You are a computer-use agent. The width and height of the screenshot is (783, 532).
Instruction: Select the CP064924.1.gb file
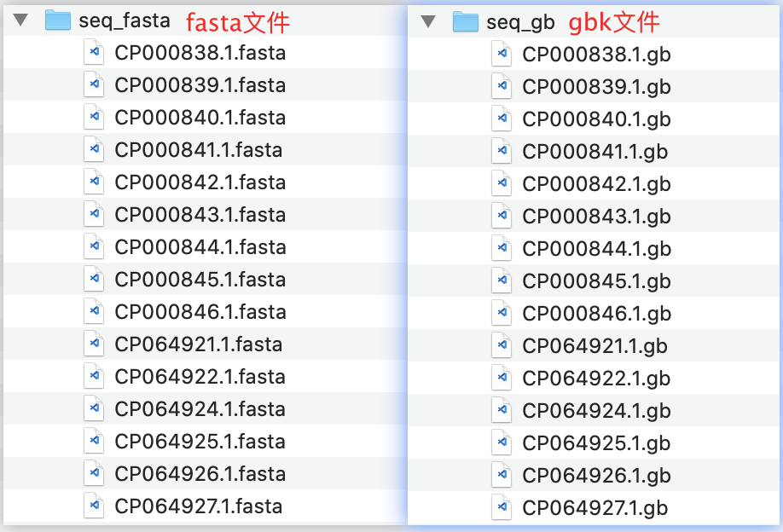(596, 411)
